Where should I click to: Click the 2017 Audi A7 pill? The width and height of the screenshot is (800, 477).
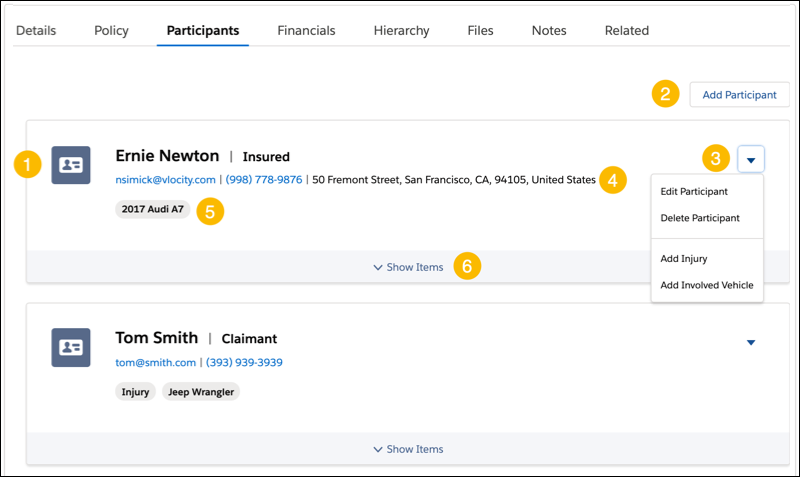click(x=153, y=209)
